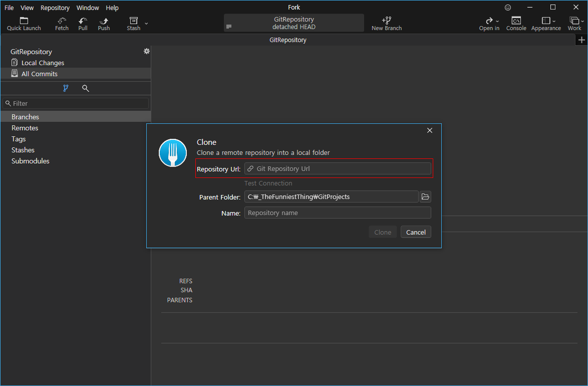Open the 'Open in' dropdown

point(489,24)
